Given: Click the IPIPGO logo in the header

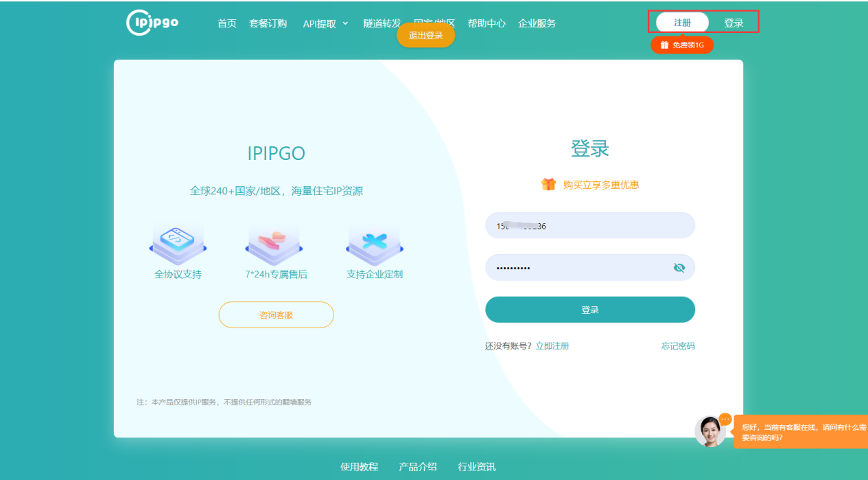Looking at the screenshot, I should click(x=152, y=22).
